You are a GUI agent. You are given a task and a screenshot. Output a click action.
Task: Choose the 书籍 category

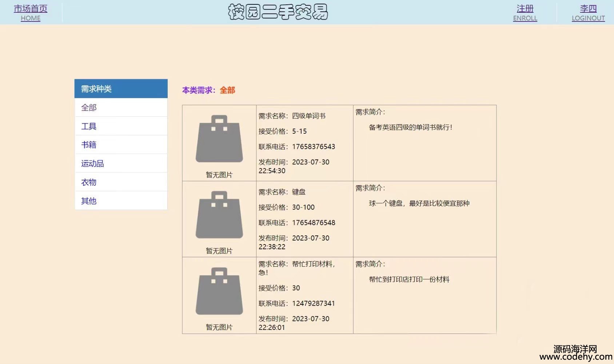tap(89, 145)
